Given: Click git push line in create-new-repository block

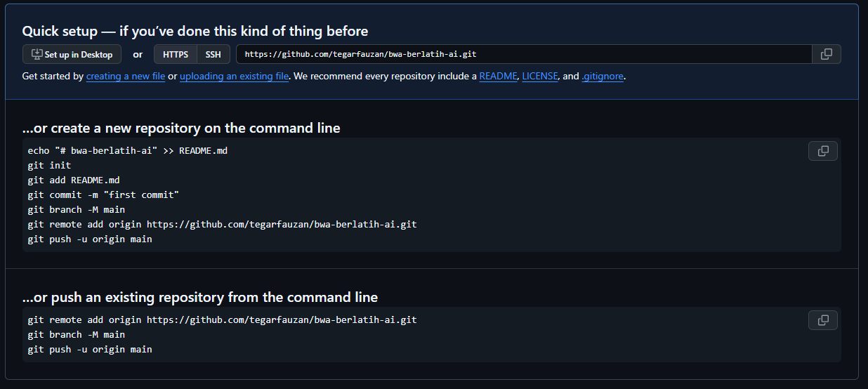Looking at the screenshot, I should point(90,239).
